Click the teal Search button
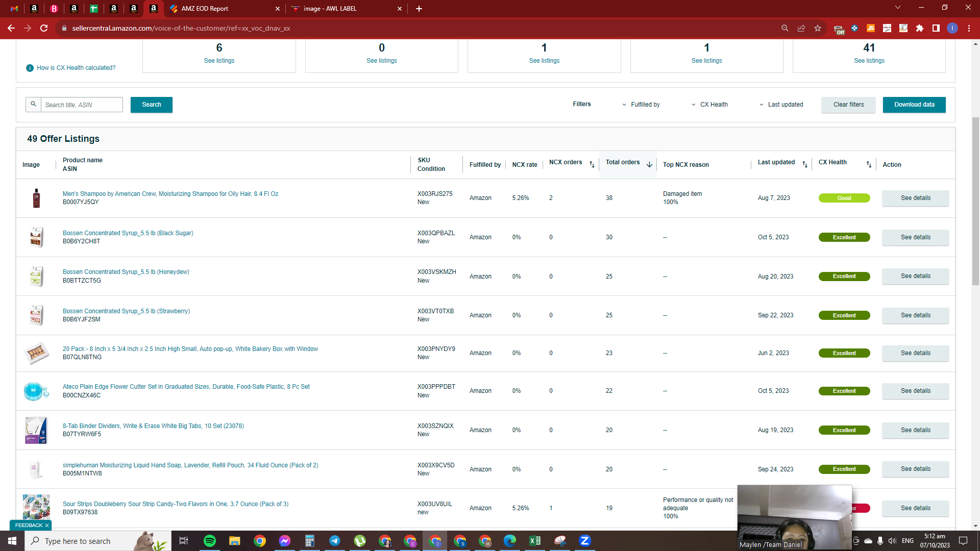 pyautogui.click(x=152, y=105)
